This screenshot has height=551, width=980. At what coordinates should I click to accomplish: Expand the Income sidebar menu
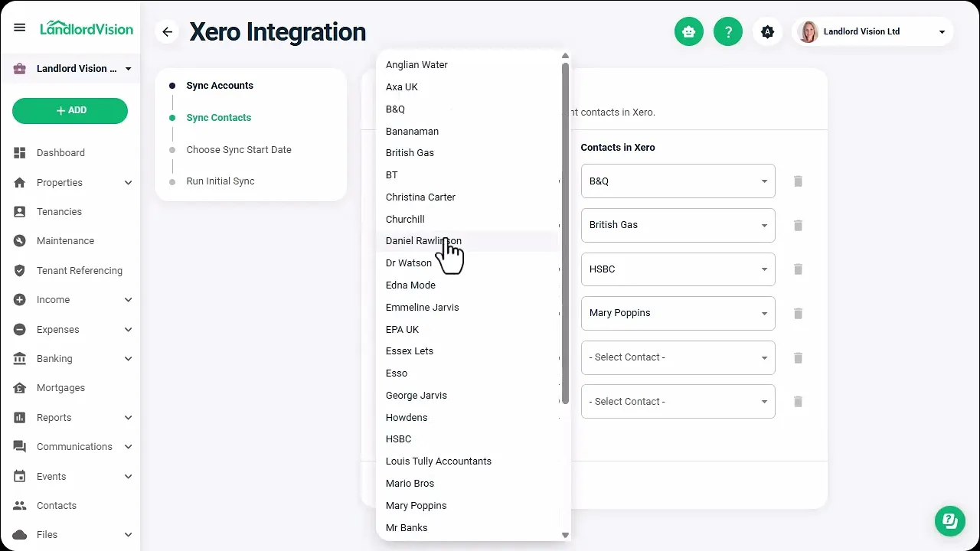tap(128, 300)
